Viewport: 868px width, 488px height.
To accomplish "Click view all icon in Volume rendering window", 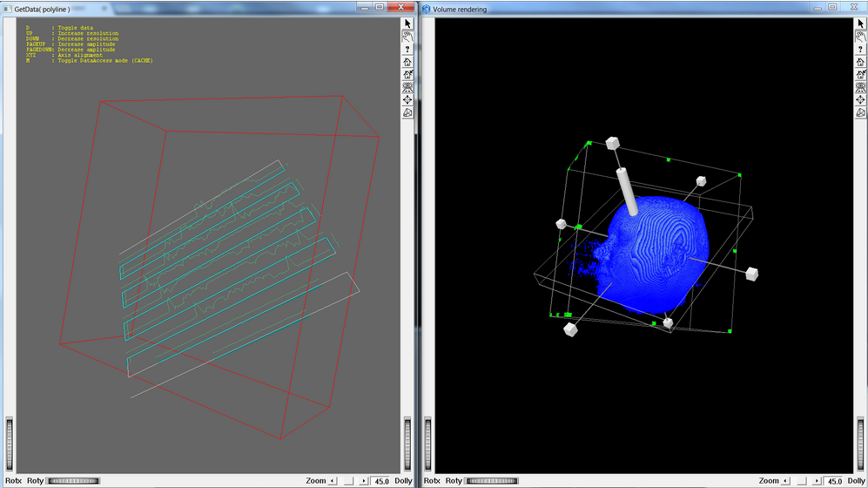I will pyautogui.click(x=860, y=87).
